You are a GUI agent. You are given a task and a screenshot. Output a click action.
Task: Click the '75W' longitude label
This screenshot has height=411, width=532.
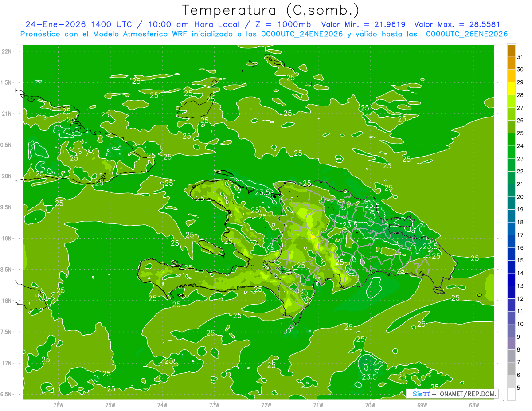coord(110,405)
